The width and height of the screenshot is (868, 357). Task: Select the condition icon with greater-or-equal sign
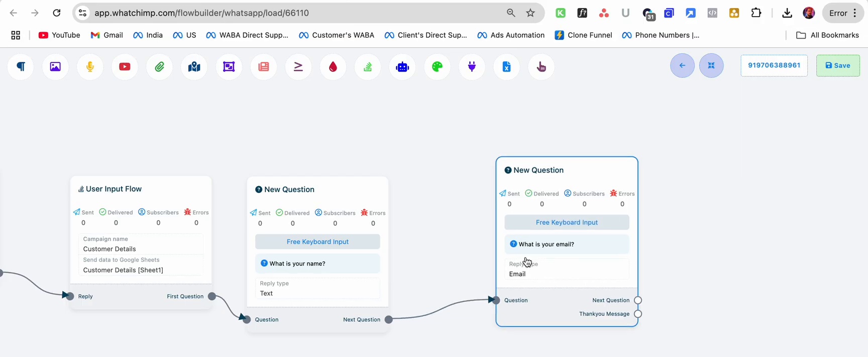coord(298,67)
